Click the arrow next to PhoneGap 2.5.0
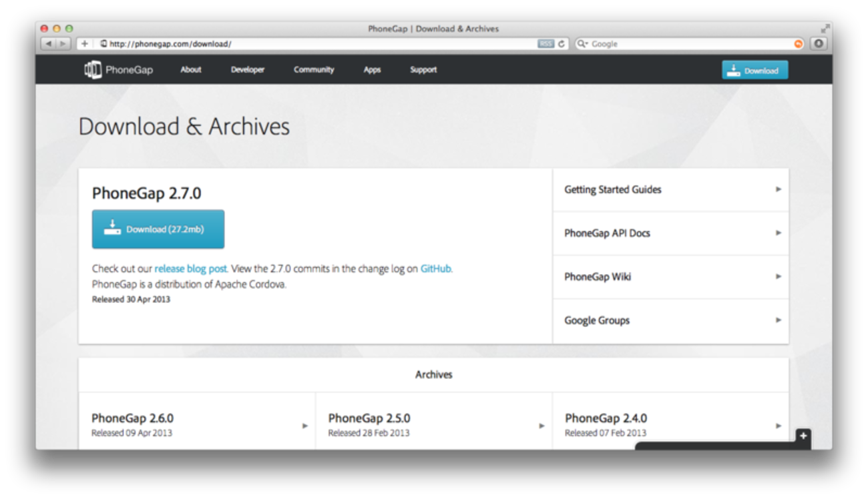 (x=542, y=426)
